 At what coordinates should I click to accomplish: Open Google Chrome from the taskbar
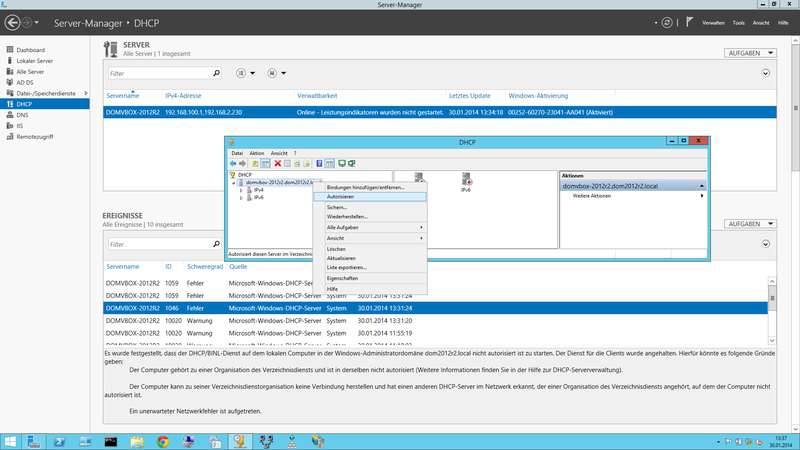pos(163,441)
